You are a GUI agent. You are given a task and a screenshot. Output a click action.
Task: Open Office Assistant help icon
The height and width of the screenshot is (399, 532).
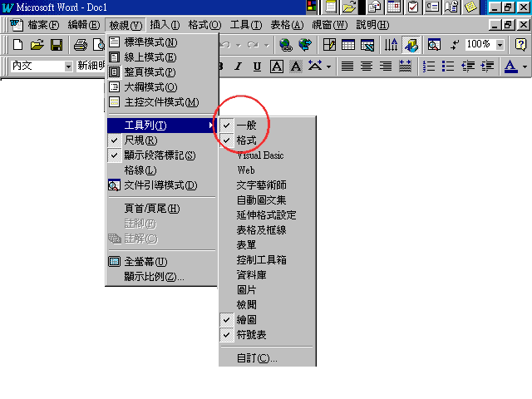[520, 45]
